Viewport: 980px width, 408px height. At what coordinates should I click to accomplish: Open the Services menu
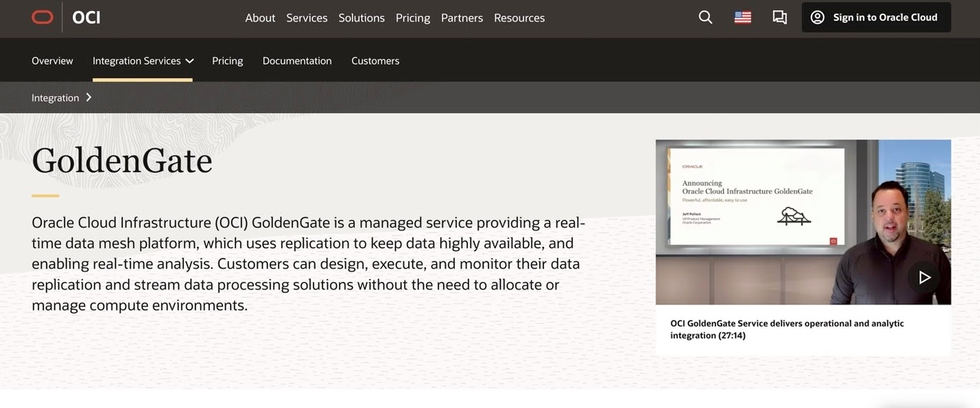pos(307,17)
